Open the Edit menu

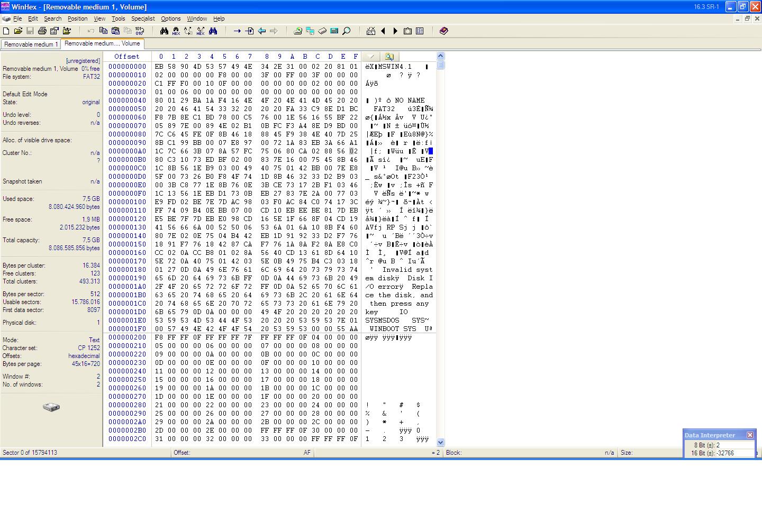coord(33,19)
